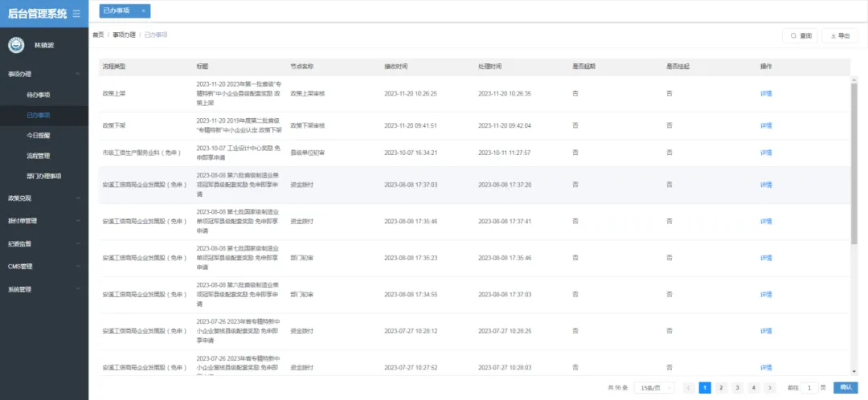
Task: Click the user avatar icon in the sidebar
Action: point(15,45)
